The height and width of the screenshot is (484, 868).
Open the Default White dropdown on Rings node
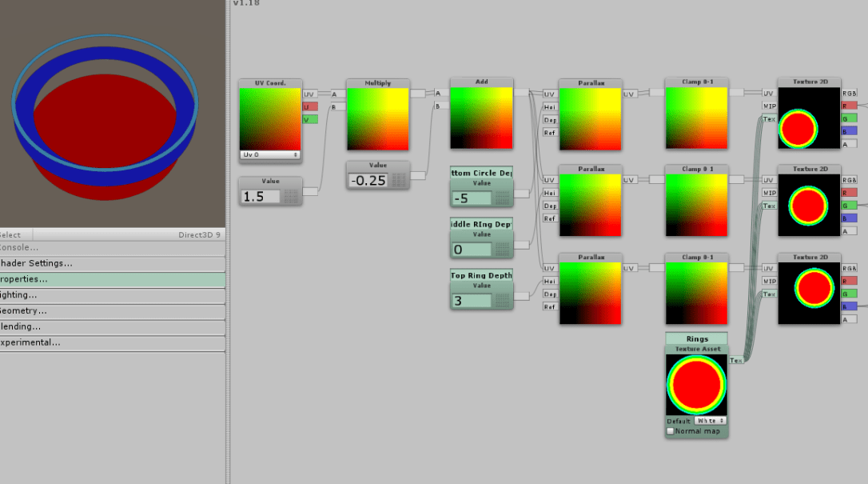pos(710,421)
